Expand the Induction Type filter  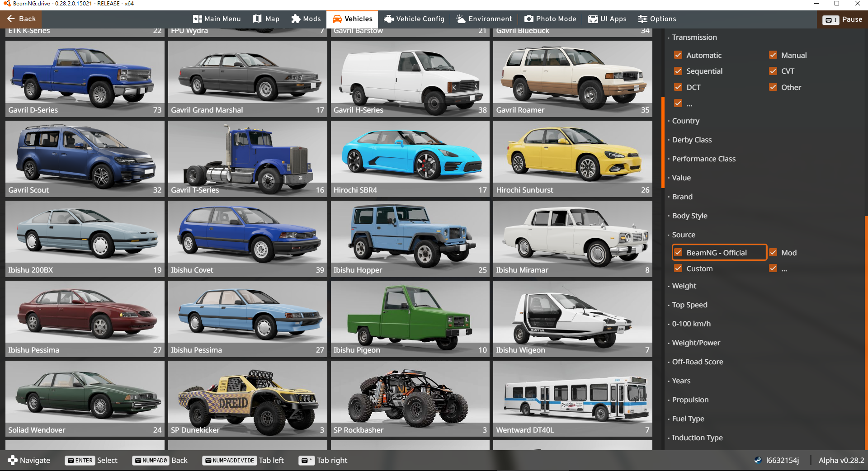tap(697, 438)
